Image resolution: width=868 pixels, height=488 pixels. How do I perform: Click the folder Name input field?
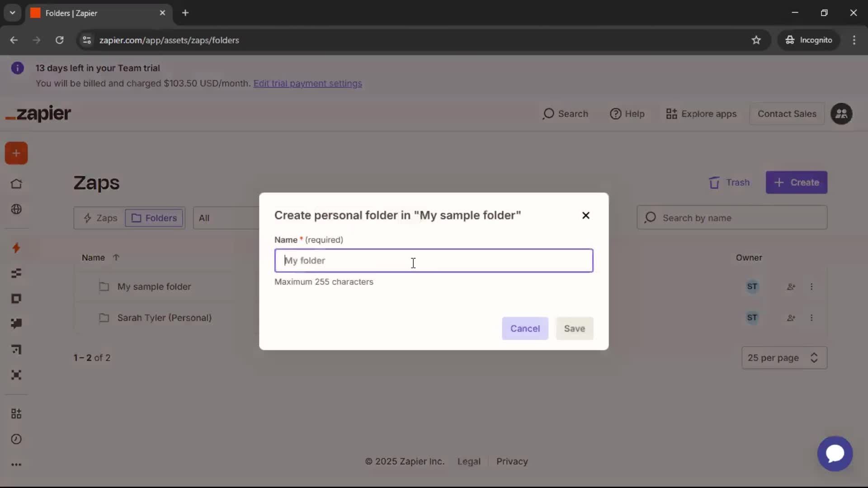click(434, 260)
